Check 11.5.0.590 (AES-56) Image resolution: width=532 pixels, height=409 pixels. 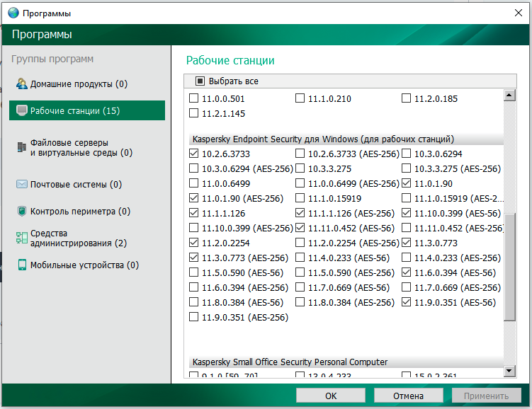pyautogui.click(x=193, y=272)
